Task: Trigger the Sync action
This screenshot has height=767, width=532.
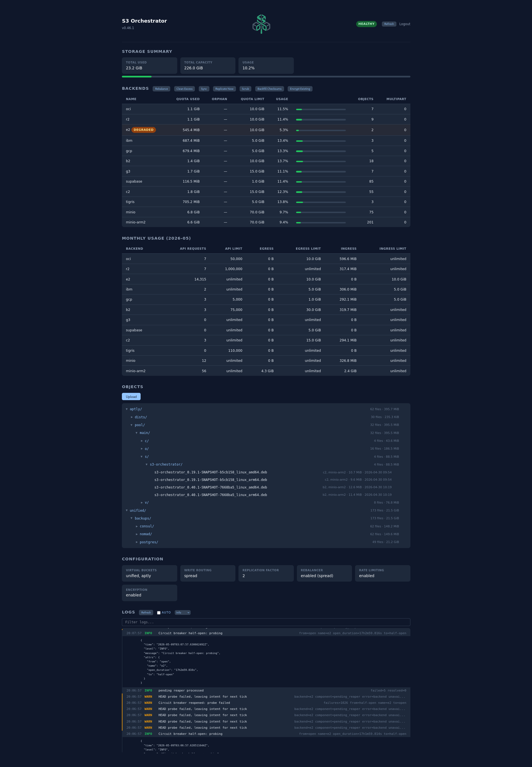Action: 204,89
